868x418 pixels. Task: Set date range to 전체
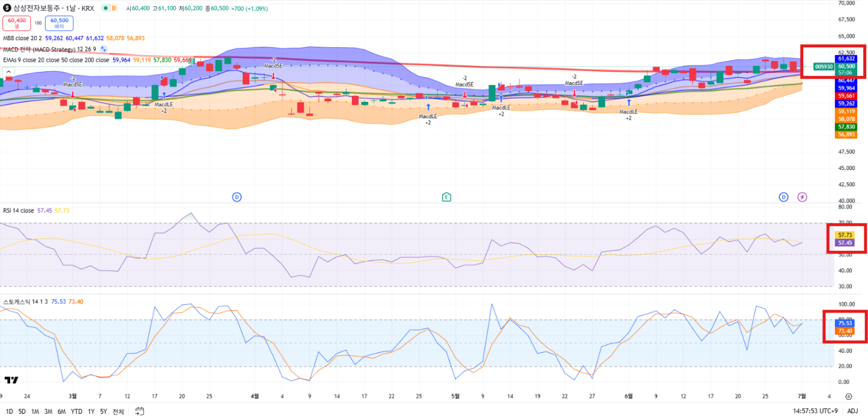point(118,411)
